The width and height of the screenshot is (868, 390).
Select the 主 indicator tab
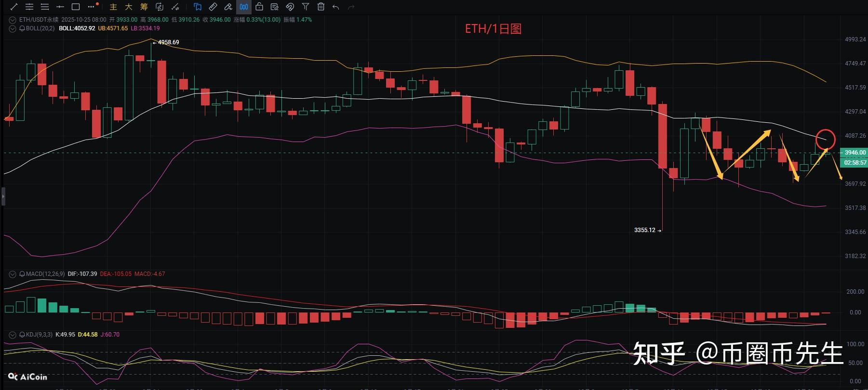[113, 7]
